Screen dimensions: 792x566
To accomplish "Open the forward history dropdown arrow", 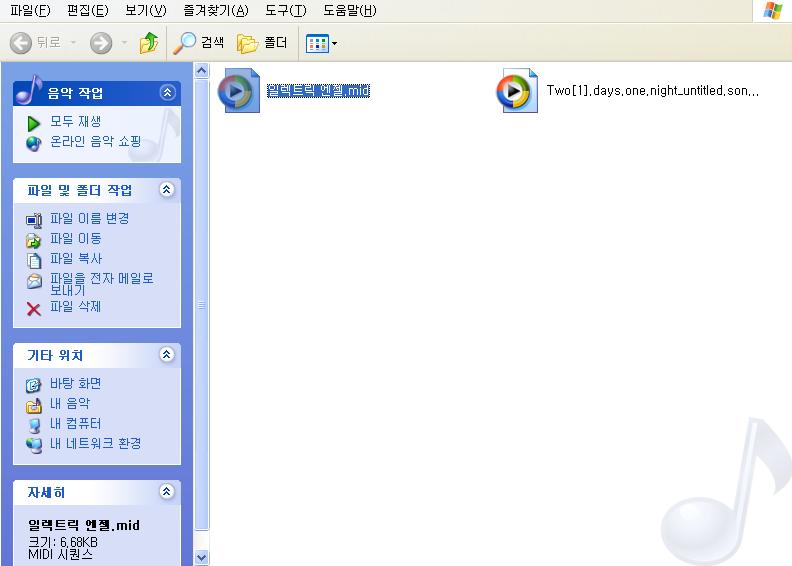I will [x=124, y=43].
